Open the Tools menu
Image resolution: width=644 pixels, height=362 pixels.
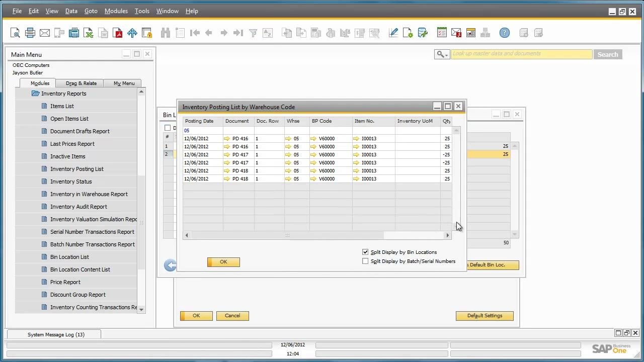tap(142, 11)
